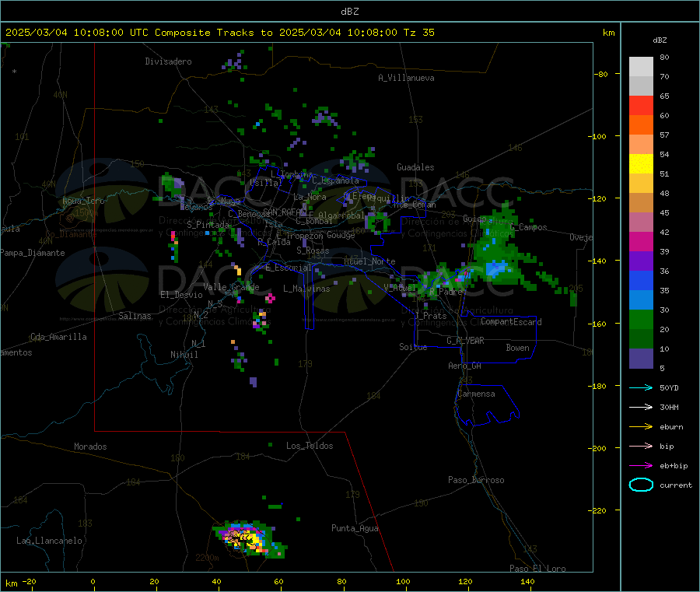The image size is (700, 592).
Task: Click the 'C_Campos' map label
Action: 529,227
